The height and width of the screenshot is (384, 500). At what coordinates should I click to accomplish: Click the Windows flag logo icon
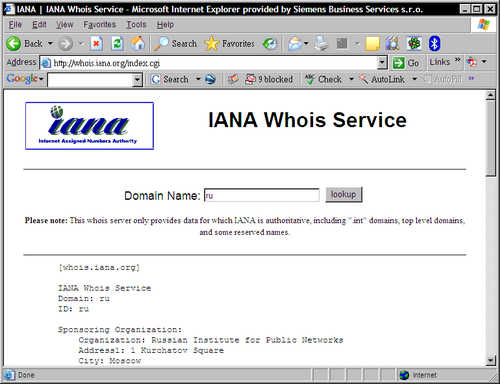[483, 25]
